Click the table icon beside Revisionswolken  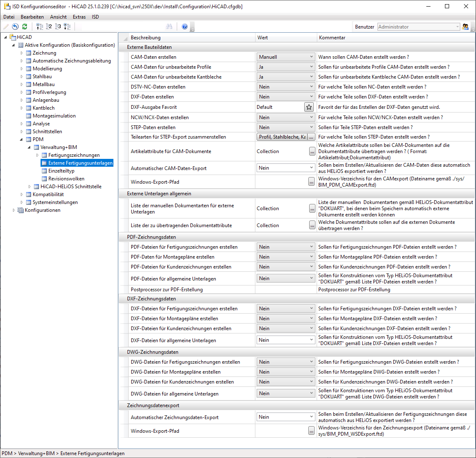(44, 179)
